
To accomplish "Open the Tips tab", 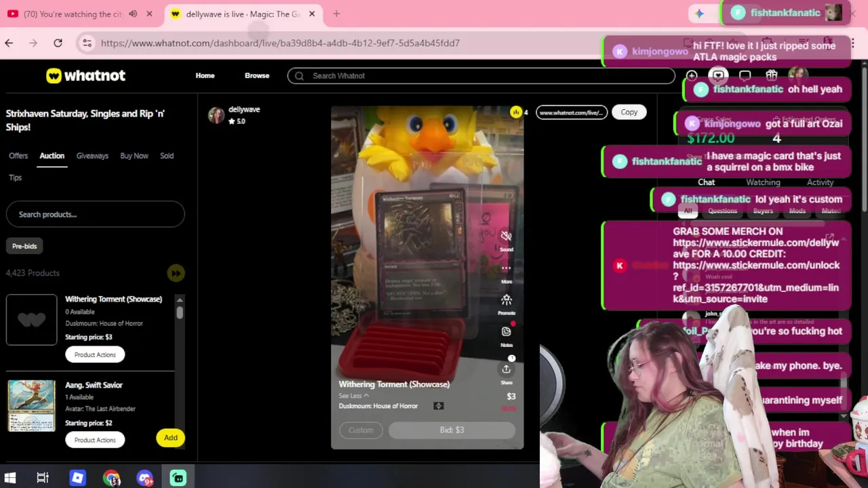I will [x=15, y=178].
